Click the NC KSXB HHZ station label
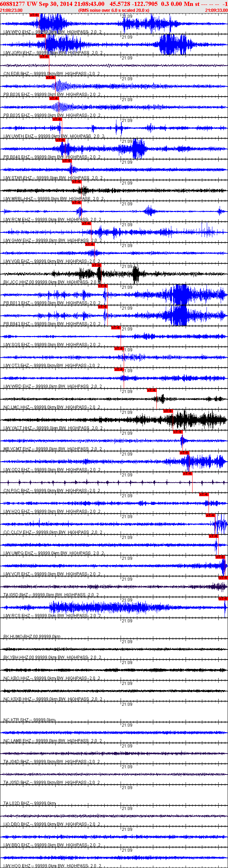The height and width of the screenshot is (868, 228). 53,699
